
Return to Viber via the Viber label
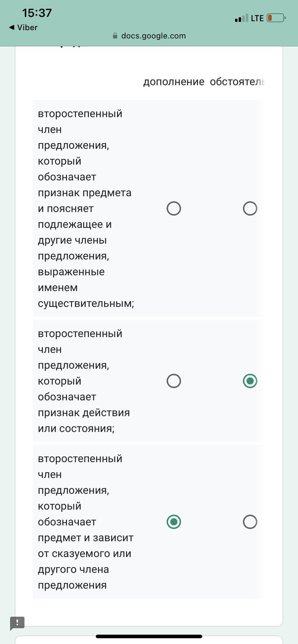tap(27, 27)
